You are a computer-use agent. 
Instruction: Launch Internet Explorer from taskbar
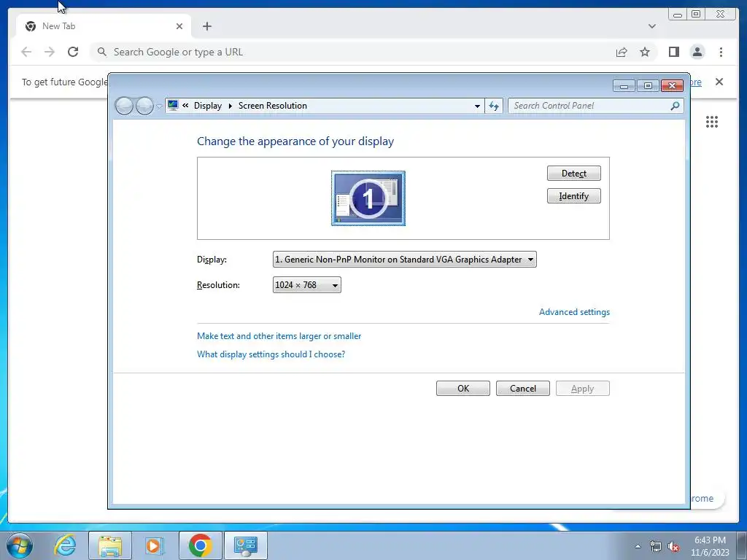click(x=65, y=545)
